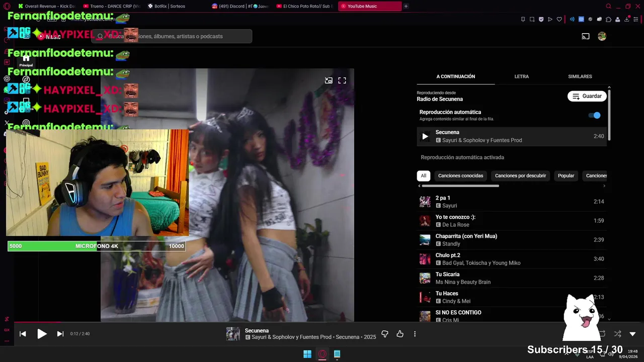Open artist Standly link
This screenshot has height=362, width=644.
[x=451, y=244]
